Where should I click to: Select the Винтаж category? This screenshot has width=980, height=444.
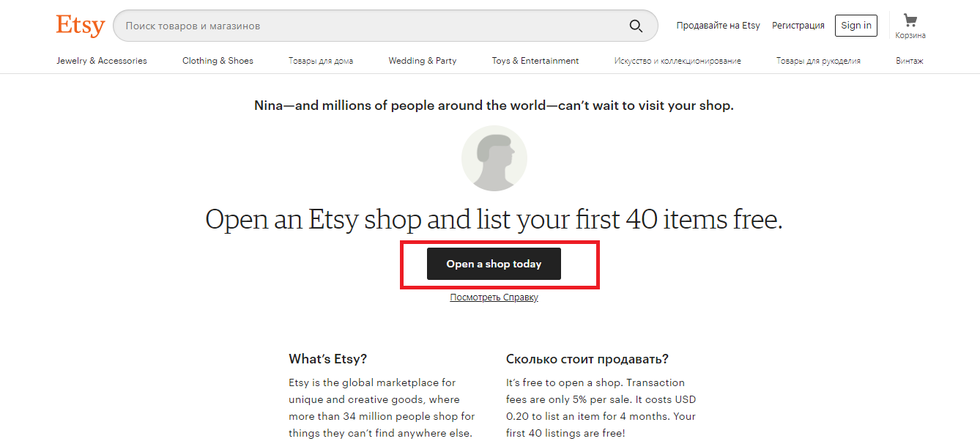909,61
